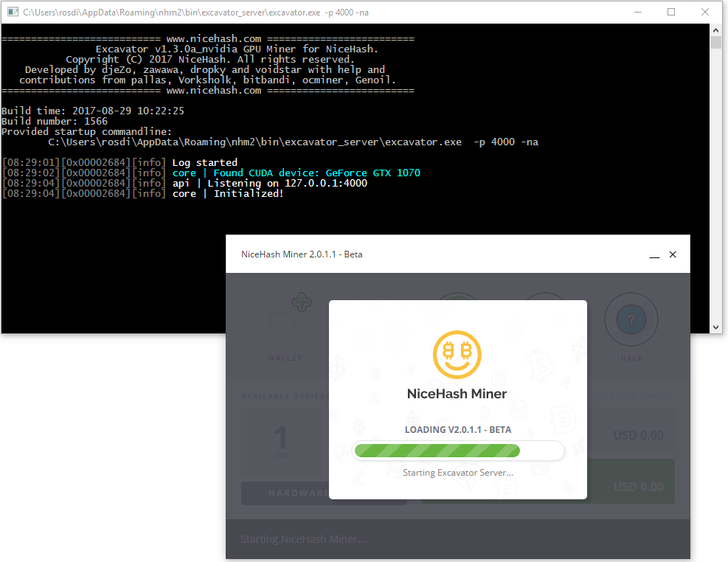728x562 pixels.
Task: Click the 'core | Initialized!' log line
Action: (x=228, y=193)
